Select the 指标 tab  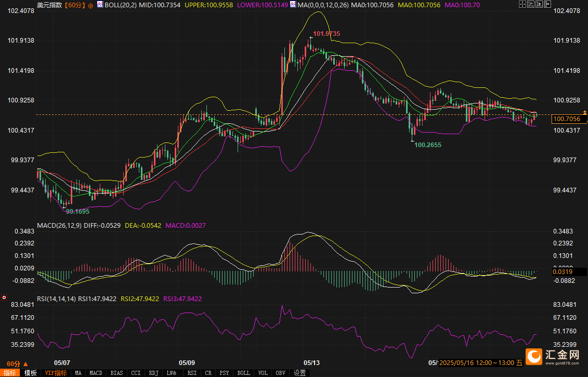10,373
